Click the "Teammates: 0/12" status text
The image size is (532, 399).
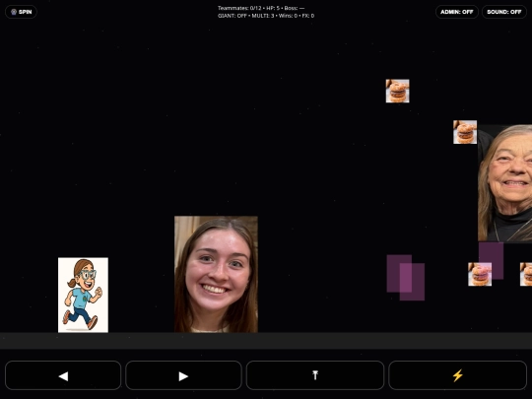point(239,8)
